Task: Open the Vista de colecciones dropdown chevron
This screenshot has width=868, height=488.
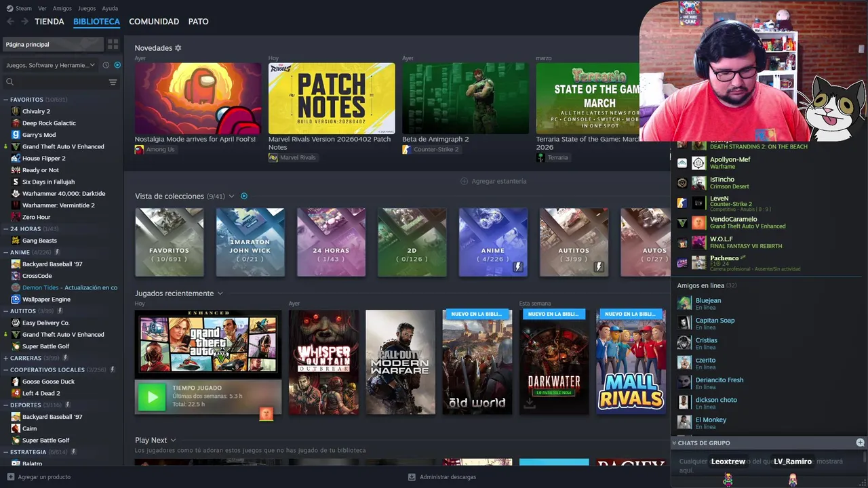Action: tap(232, 196)
